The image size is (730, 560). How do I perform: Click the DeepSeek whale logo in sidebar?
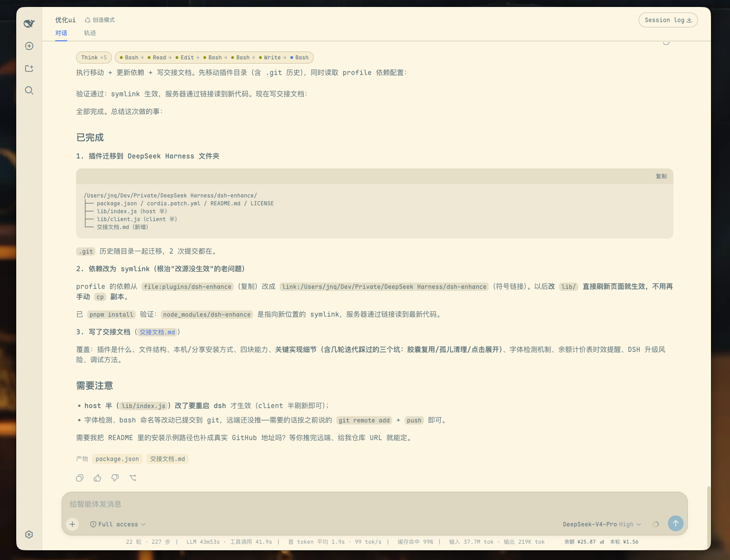coord(29,23)
